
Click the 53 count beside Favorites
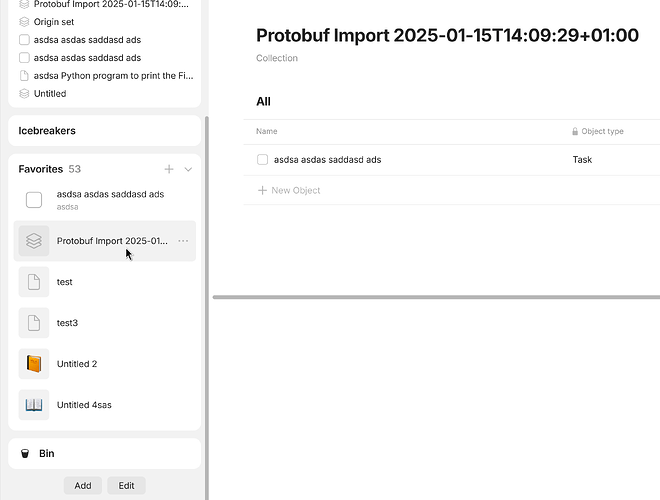click(75, 169)
